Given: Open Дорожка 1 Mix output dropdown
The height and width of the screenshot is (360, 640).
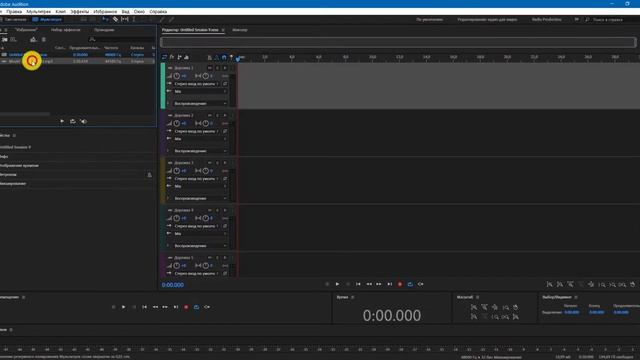Looking at the screenshot, I should click(200, 91).
